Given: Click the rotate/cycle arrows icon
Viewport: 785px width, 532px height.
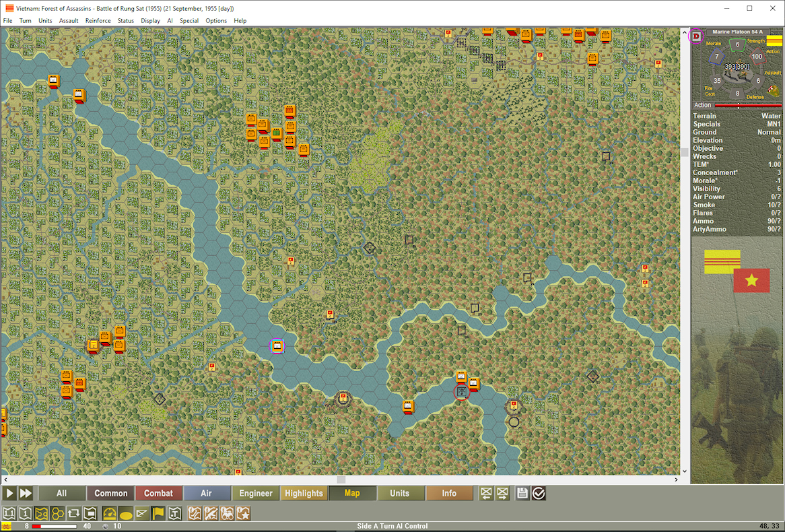Looking at the screenshot, I should pyautogui.click(x=73, y=513).
